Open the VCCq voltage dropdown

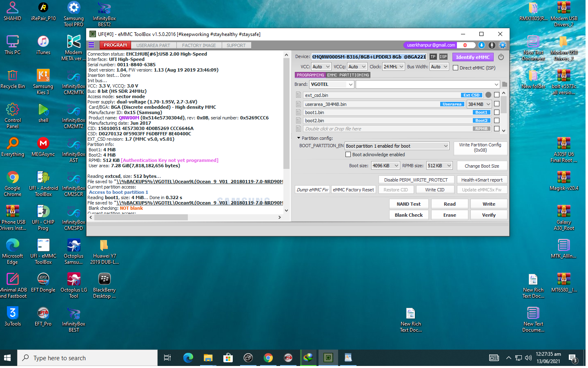[x=357, y=67]
